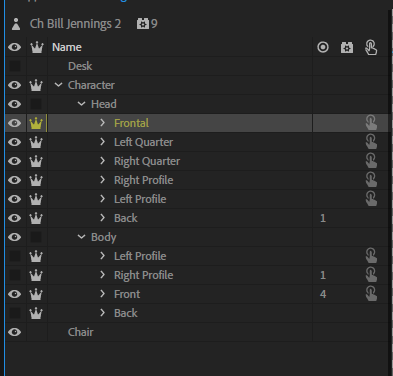
Task: Toggle the crown icon on Character group
Action: 36,85
